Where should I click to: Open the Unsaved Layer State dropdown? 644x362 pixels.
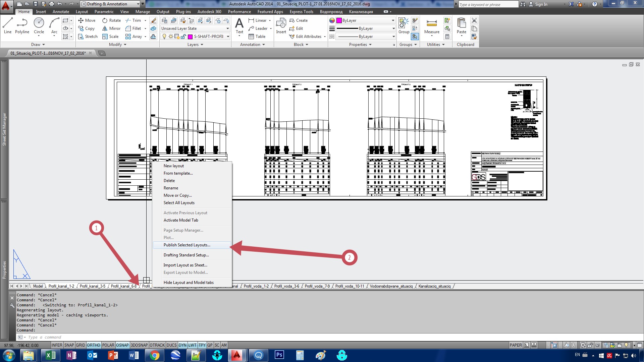195,28
